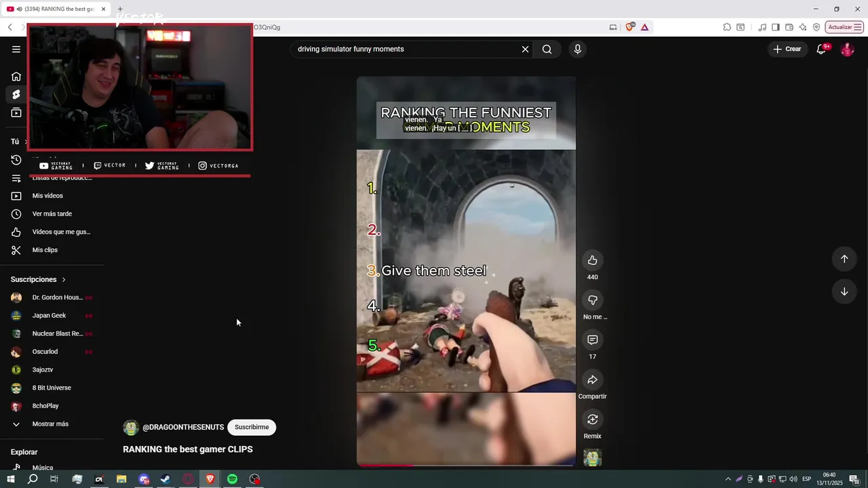Open media control music note icon

[762, 27]
